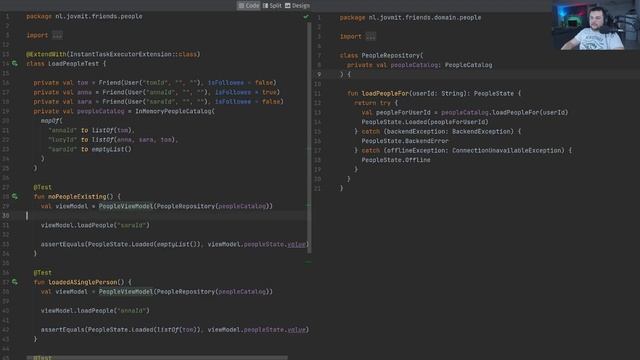Image resolution: width=640 pixels, height=360 pixels.
Task: Click PeopleViewModel in the loadedASinglePerson test
Action: (x=125, y=291)
